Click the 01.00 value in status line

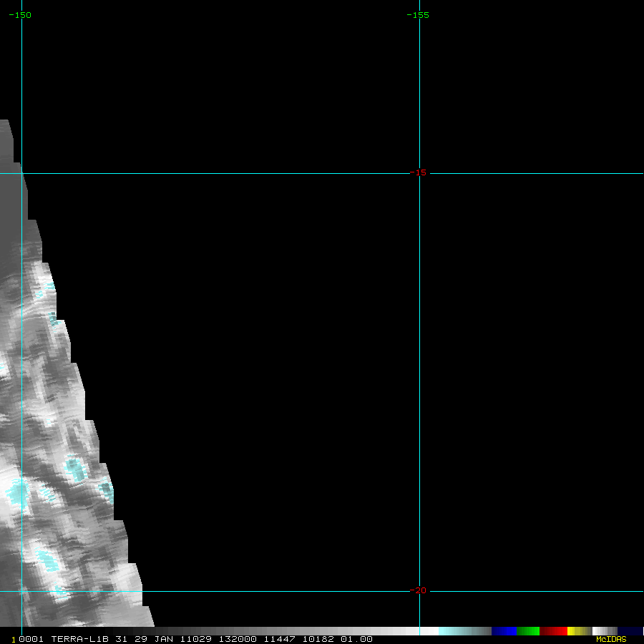(x=356, y=639)
